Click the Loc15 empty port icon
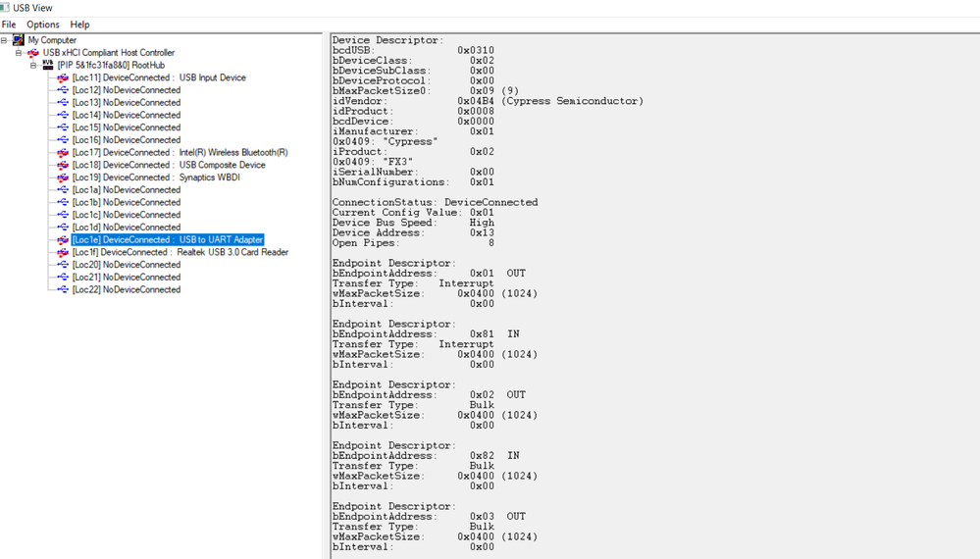This screenshot has height=559, width=980. point(63,127)
